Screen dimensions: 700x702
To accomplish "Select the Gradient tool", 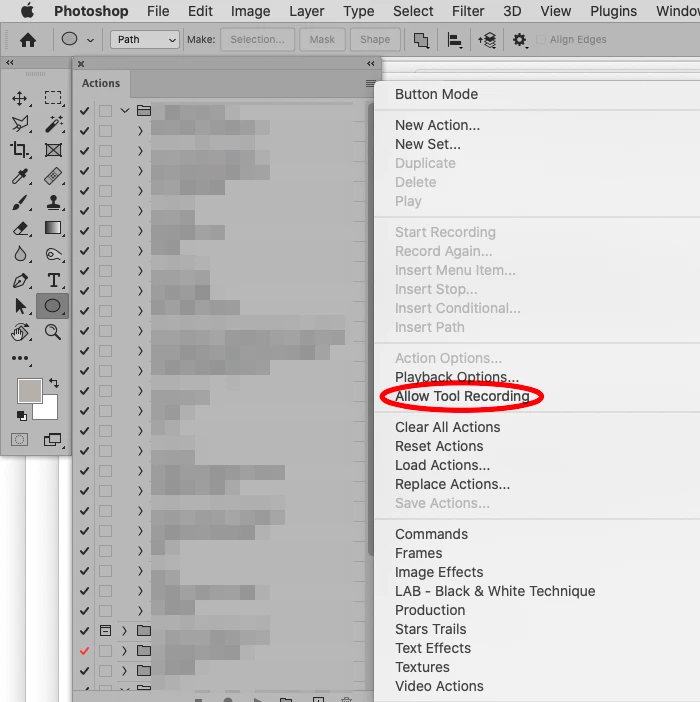I will (x=53, y=228).
